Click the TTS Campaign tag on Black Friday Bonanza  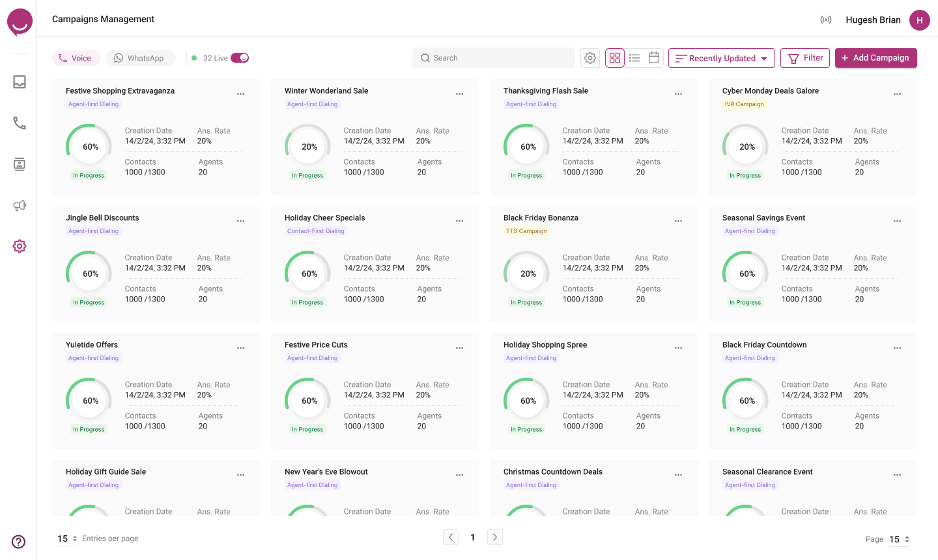(x=526, y=231)
